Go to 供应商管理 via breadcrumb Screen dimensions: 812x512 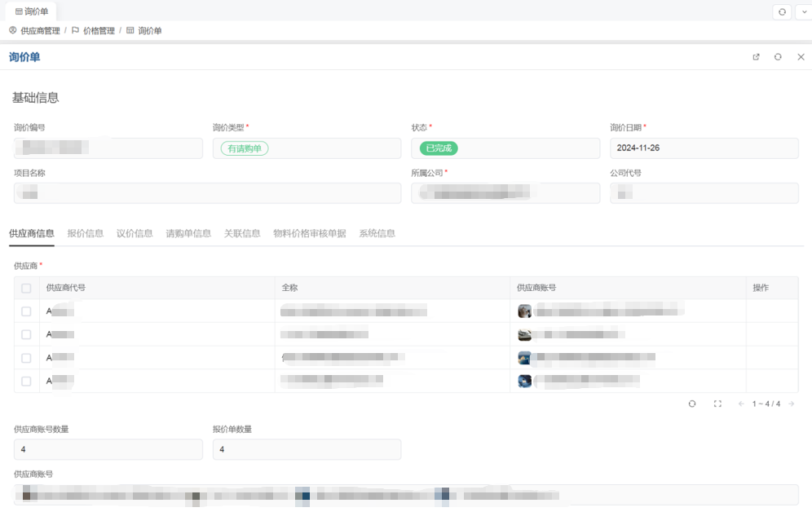pyautogui.click(x=40, y=31)
